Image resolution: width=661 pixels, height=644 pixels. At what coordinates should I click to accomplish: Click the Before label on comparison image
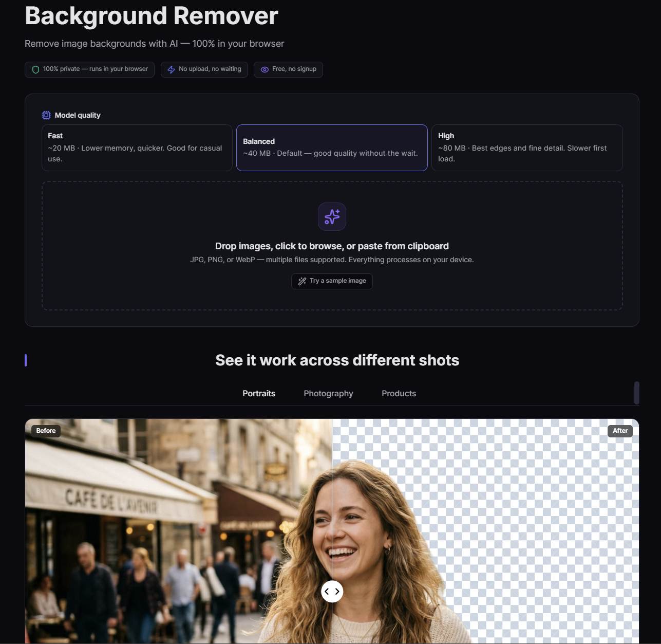(x=46, y=431)
